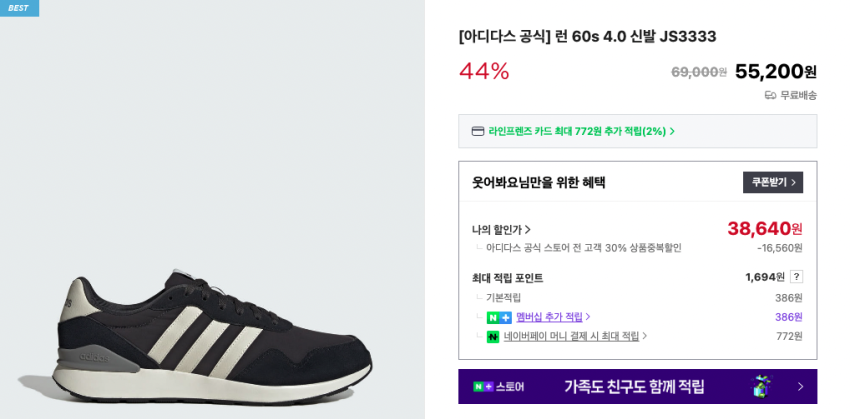850x419 pixels.
Task: Click the green Naver Pay N icon
Action: [x=493, y=337]
